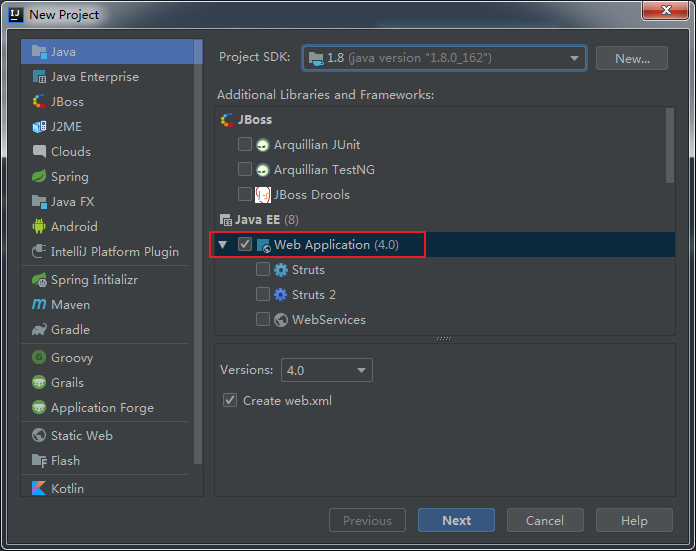Image resolution: width=696 pixels, height=551 pixels.
Task: Open Help for New Project
Action: 634,520
